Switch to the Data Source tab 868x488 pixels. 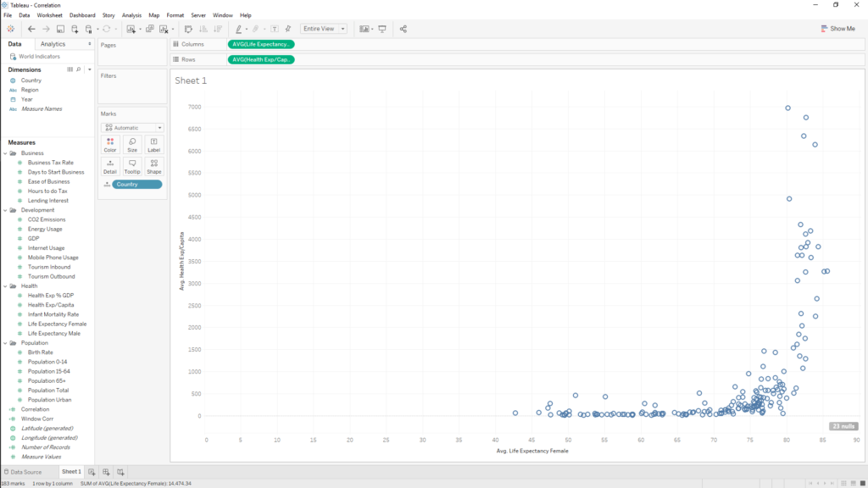tap(22, 471)
